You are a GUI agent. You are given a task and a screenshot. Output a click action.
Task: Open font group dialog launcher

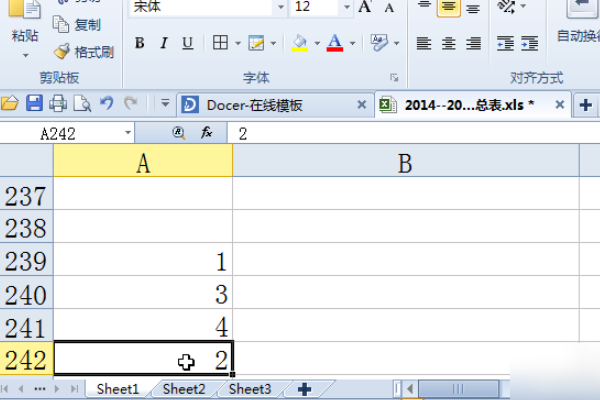[x=394, y=78]
